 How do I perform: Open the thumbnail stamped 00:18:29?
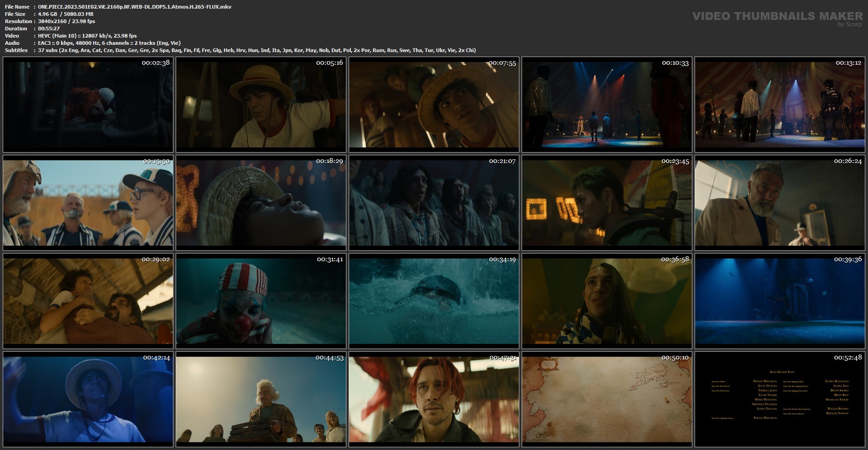coord(261,203)
